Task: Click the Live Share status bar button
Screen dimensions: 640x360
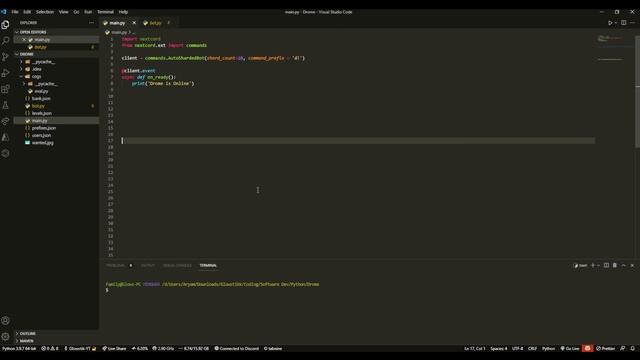Action: coord(114,349)
